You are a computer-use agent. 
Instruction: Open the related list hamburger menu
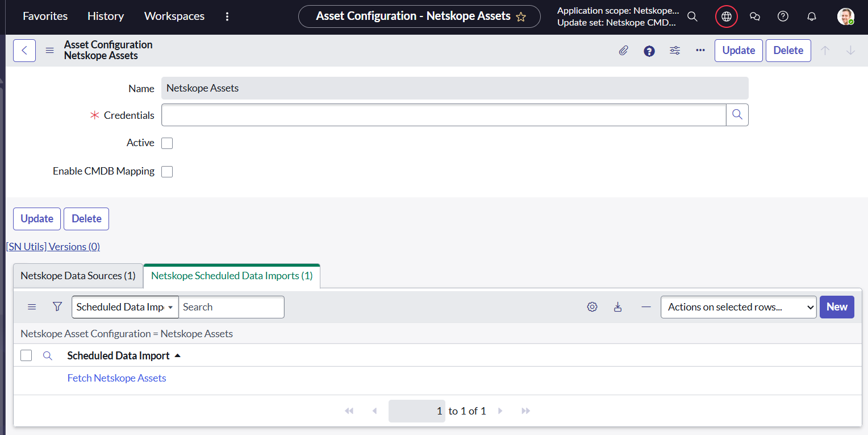click(32, 307)
